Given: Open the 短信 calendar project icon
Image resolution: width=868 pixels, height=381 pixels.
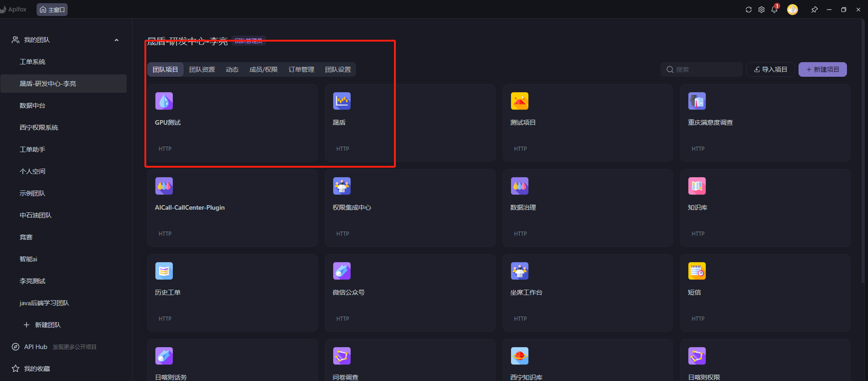Looking at the screenshot, I should click(x=697, y=271).
